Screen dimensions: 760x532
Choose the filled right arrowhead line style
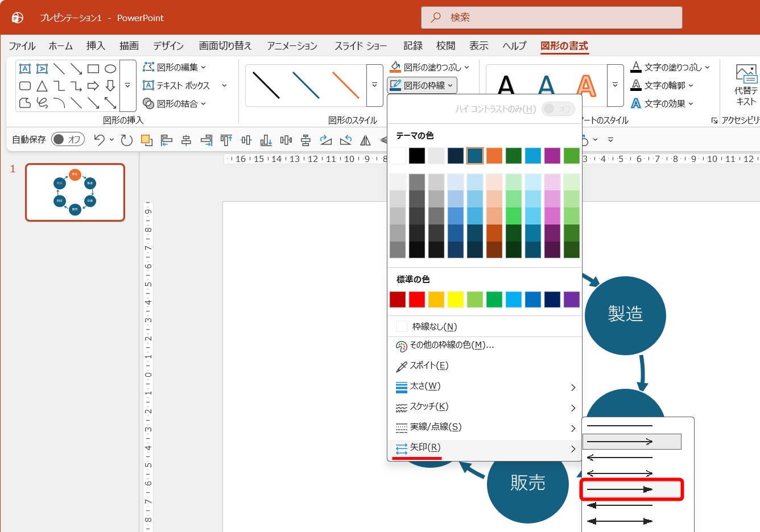point(631,489)
